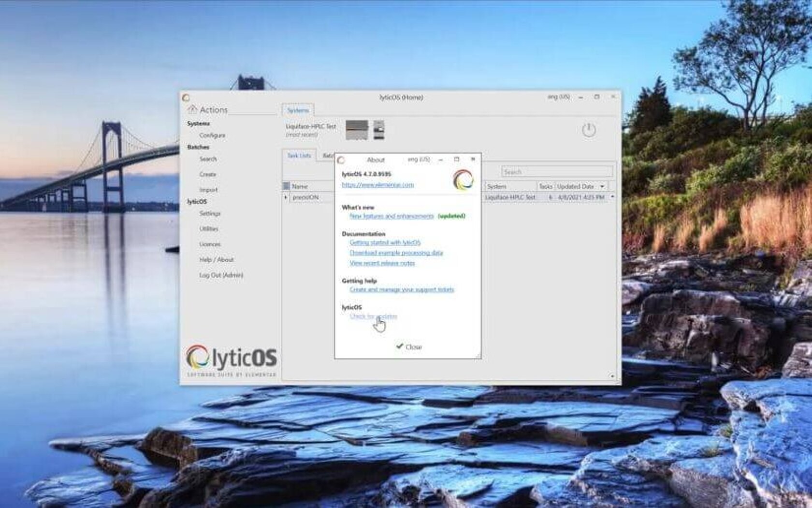Viewport: 812px width, 508px height.
Task: Click into the Search field above task list
Action: click(x=557, y=172)
